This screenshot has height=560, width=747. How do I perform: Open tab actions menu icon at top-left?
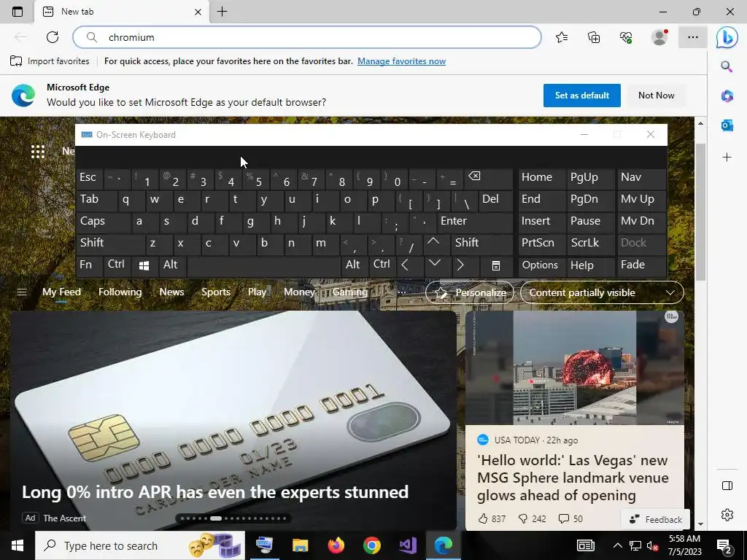pyautogui.click(x=18, y=12)
